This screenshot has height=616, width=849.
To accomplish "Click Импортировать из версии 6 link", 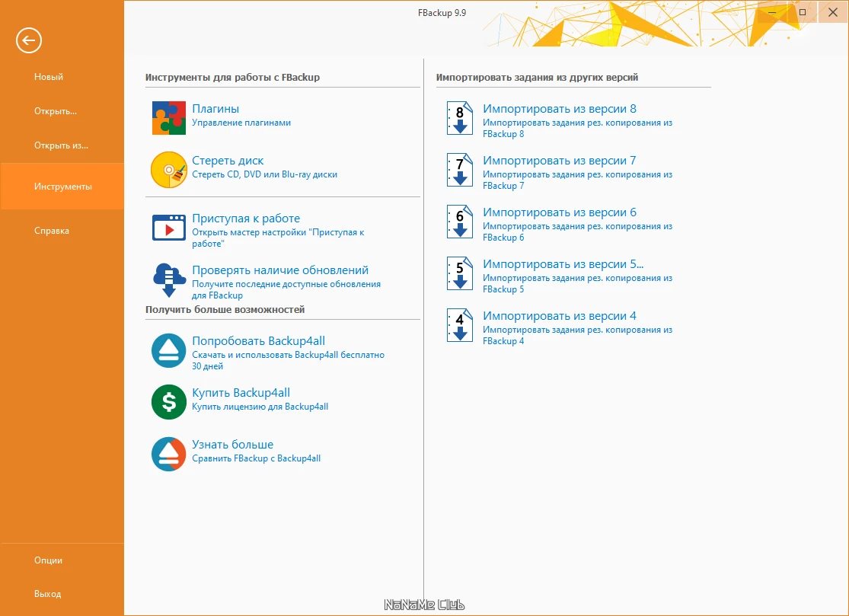I will pyautogui.click(x=560, y=212).
